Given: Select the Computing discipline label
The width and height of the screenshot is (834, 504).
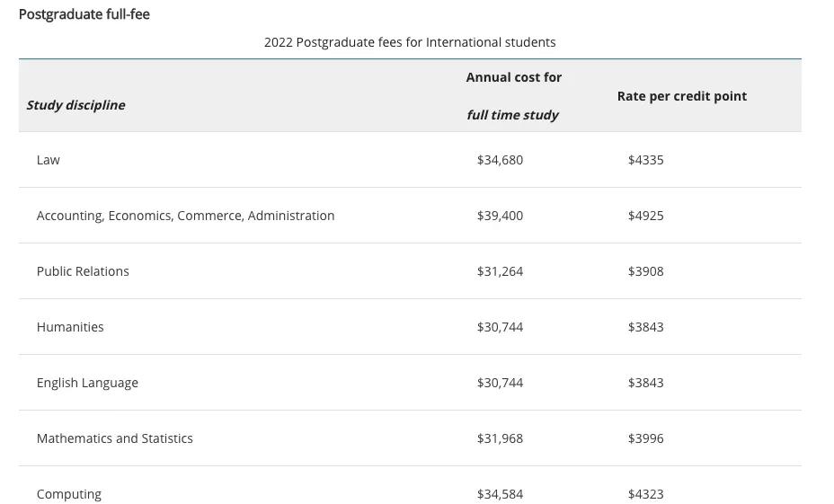Looking at the screenshot, I should [x=69, y=494].
